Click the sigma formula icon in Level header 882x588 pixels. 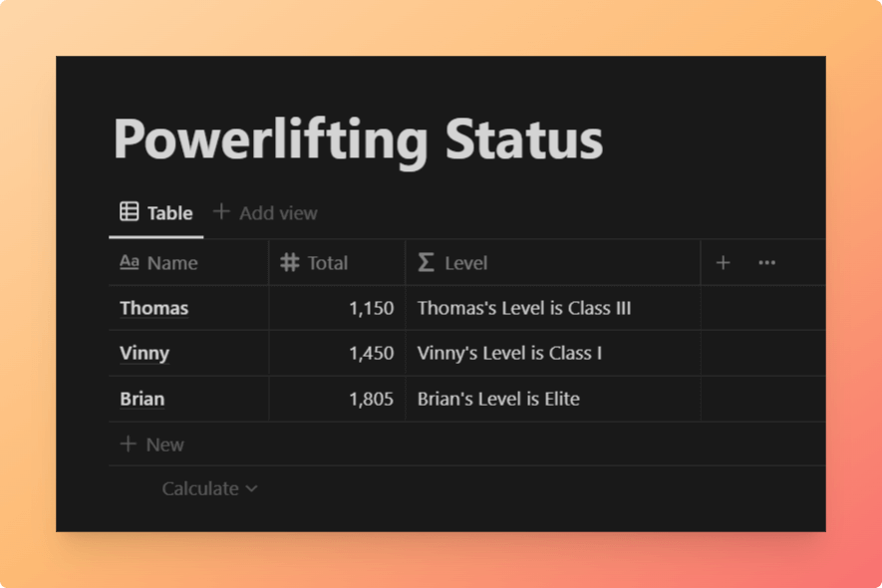[426, 262]
